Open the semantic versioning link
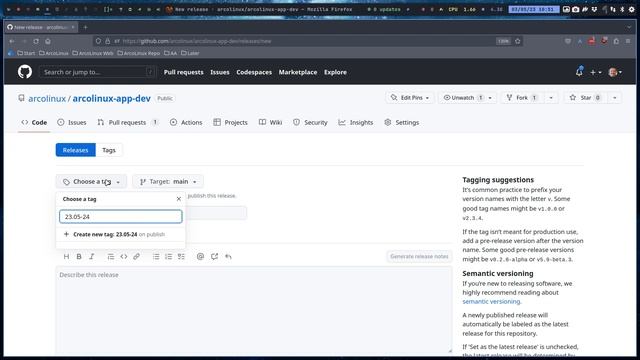 pyautogui.click(x=491, y=302)
